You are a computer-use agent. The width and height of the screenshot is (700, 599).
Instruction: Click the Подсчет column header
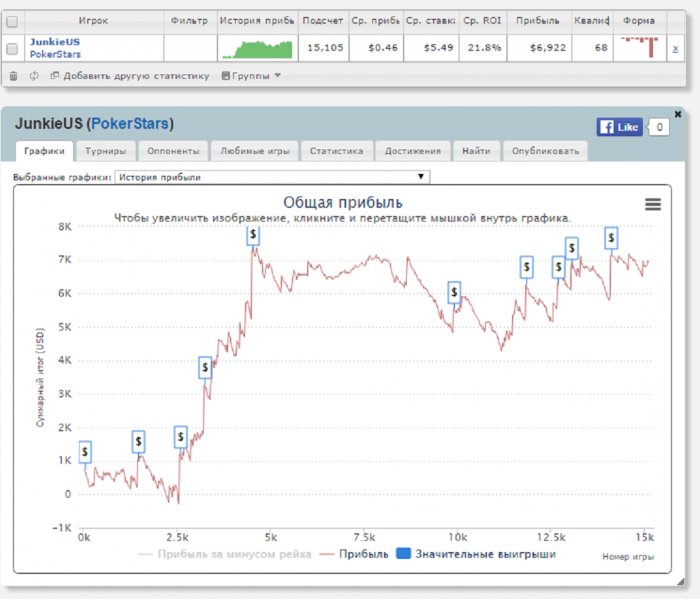click(322, 21)
